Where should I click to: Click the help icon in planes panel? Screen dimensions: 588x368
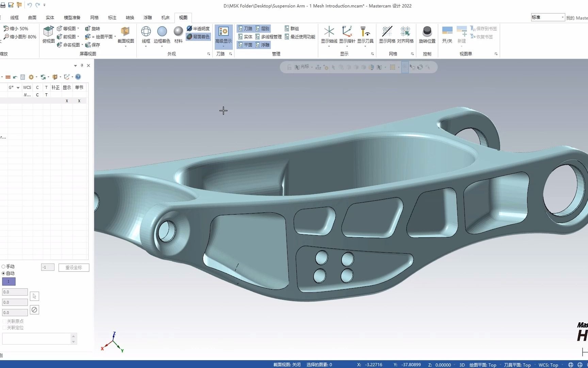coord(78,77)
